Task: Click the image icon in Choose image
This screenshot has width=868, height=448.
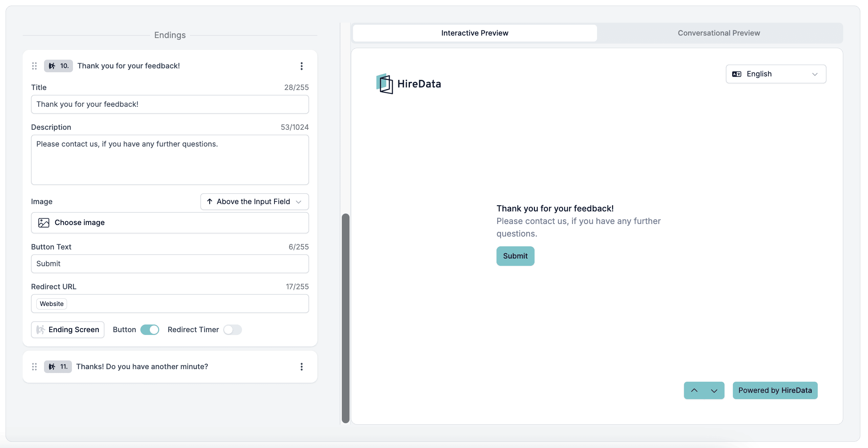Action: [44, 223]
